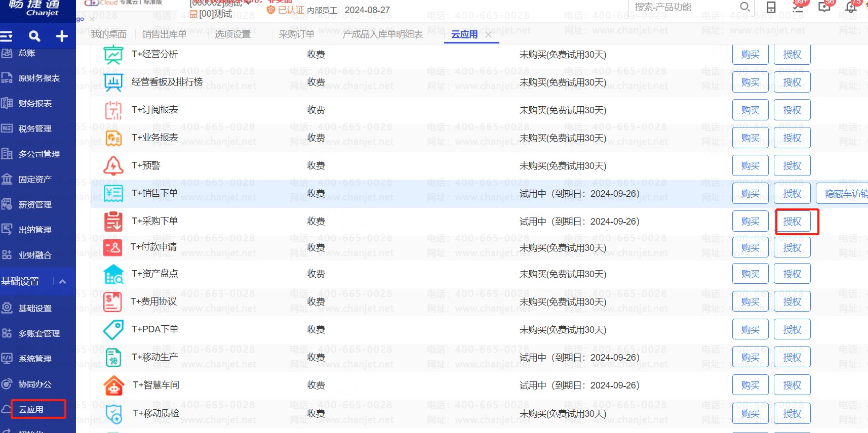Click 授权 for T+智慧车间
Image resolution: width=868 pixels, height=433 pixels.
coord(792,385)
